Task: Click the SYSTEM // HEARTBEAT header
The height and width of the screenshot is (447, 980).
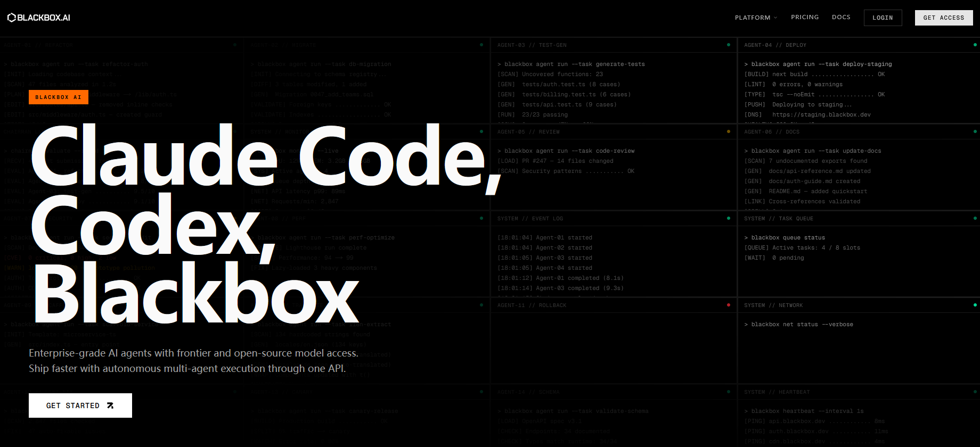Action: click(777, 392)
